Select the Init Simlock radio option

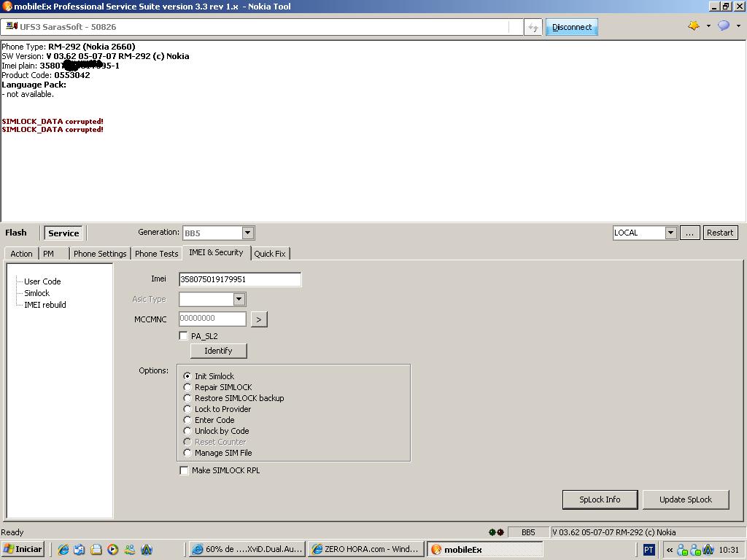[187, 376]
